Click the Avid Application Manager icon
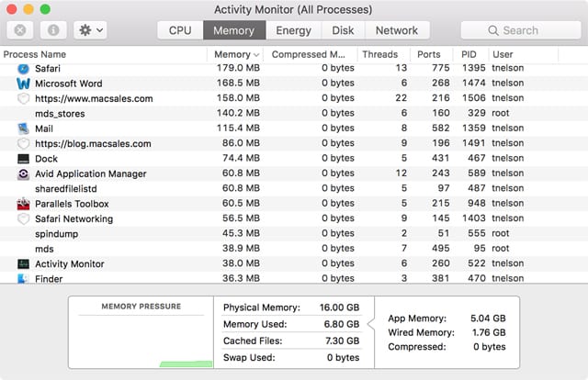 pos(24,173)
